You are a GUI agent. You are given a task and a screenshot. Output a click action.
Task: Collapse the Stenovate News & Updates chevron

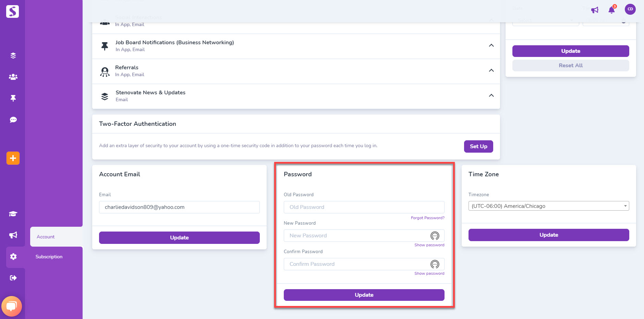pos(491,95)
